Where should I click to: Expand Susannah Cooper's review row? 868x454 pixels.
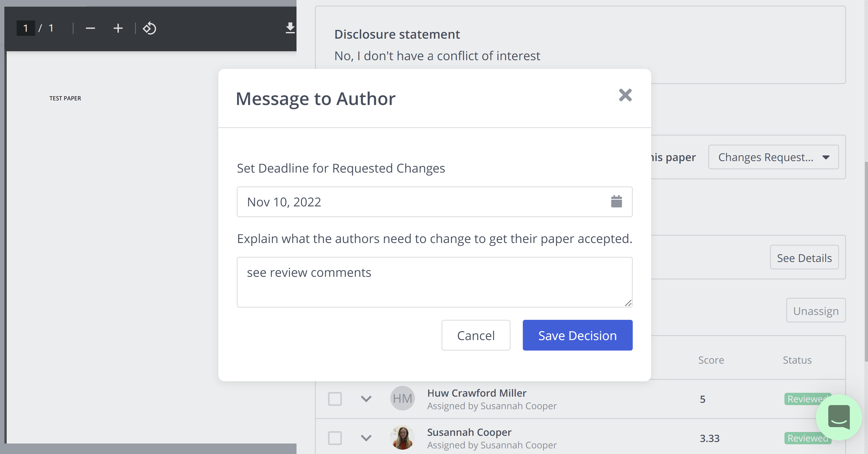[366, 438]
